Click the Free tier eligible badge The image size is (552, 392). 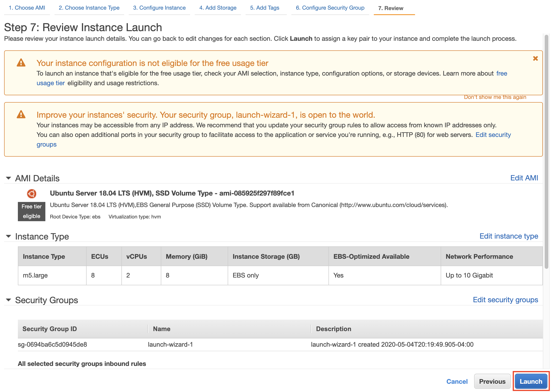pyautogui.click(x=32, y=211)
